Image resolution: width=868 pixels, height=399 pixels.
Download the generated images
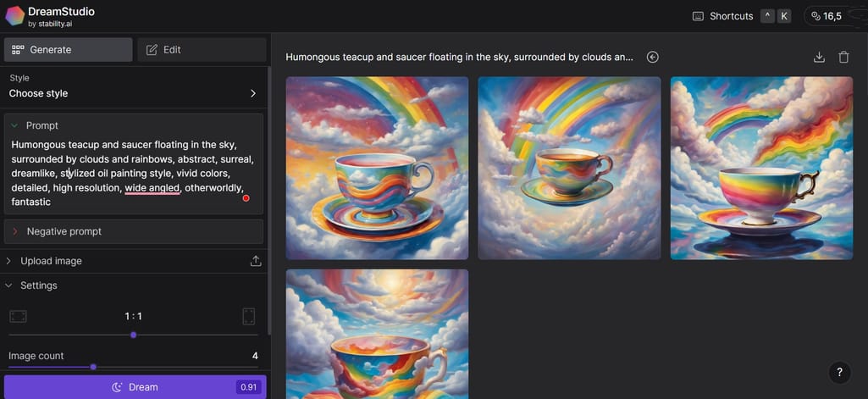(819, 57)
